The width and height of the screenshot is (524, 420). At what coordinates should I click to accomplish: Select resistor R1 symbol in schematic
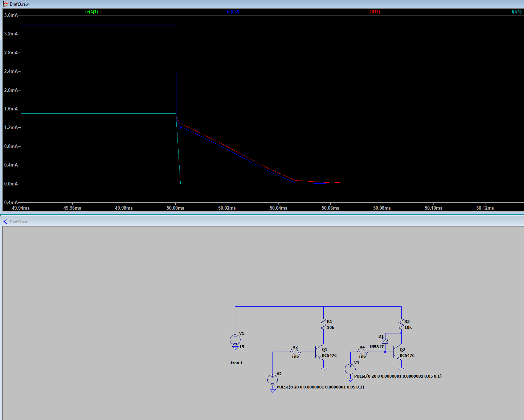point(323,324)
